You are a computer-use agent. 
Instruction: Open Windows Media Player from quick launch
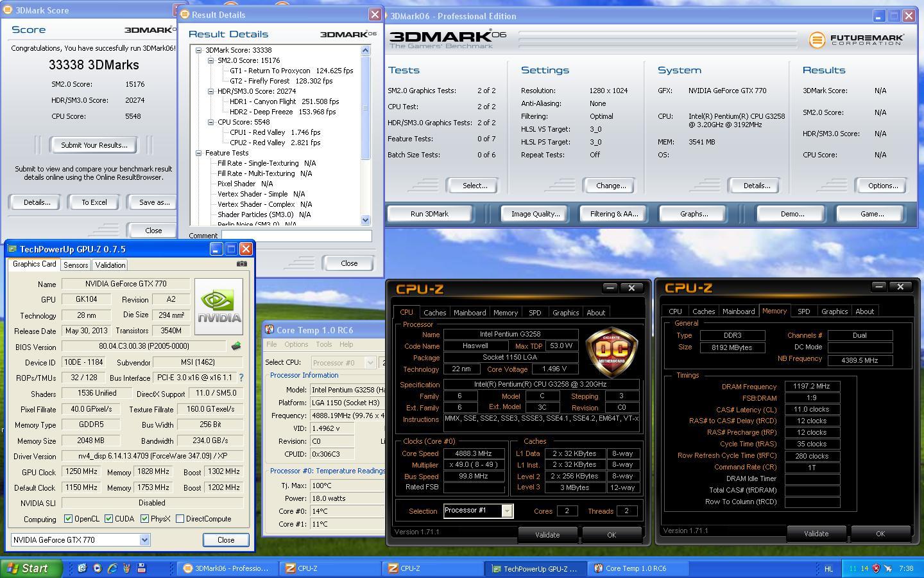[x=97, y=568]
